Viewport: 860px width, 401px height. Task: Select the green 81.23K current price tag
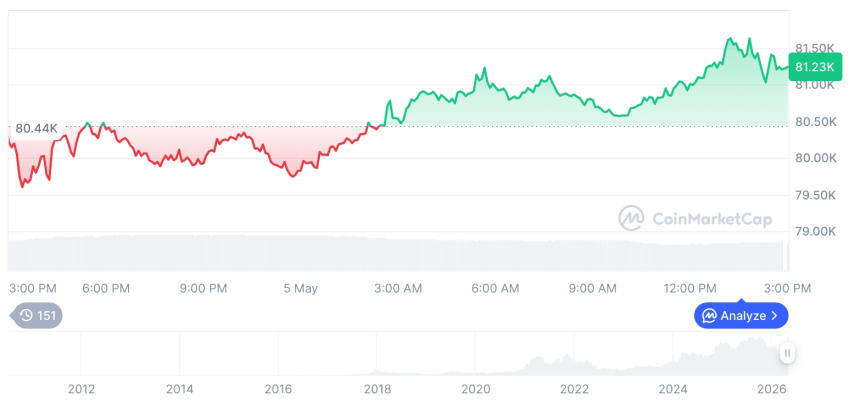[x=814, y=67]
